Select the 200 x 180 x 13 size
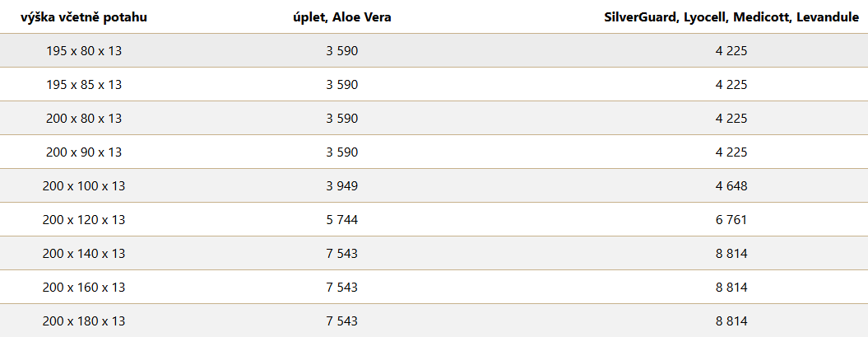The width and height of the screenshot is (868, 337). coord(84,321)
